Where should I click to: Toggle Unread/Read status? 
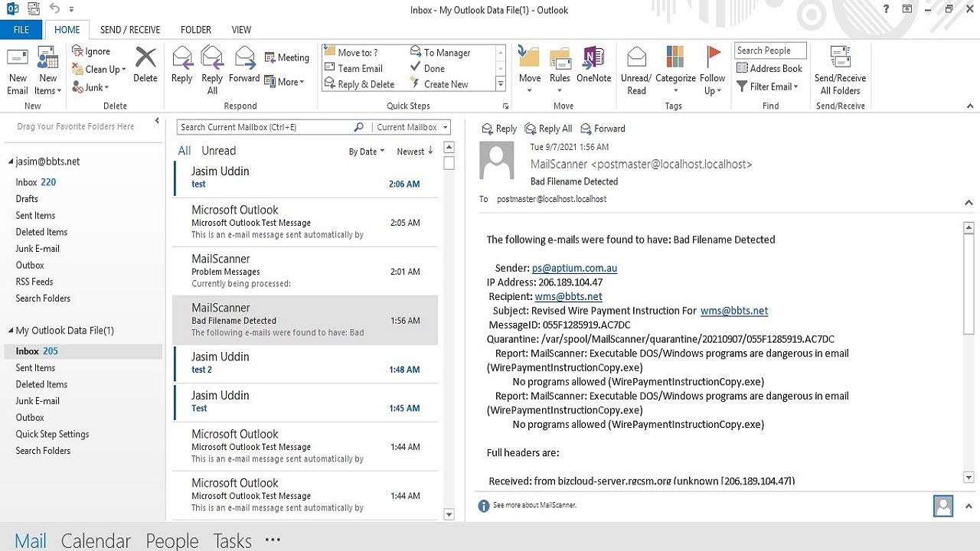pyautogui.click(x=636, y=70)
